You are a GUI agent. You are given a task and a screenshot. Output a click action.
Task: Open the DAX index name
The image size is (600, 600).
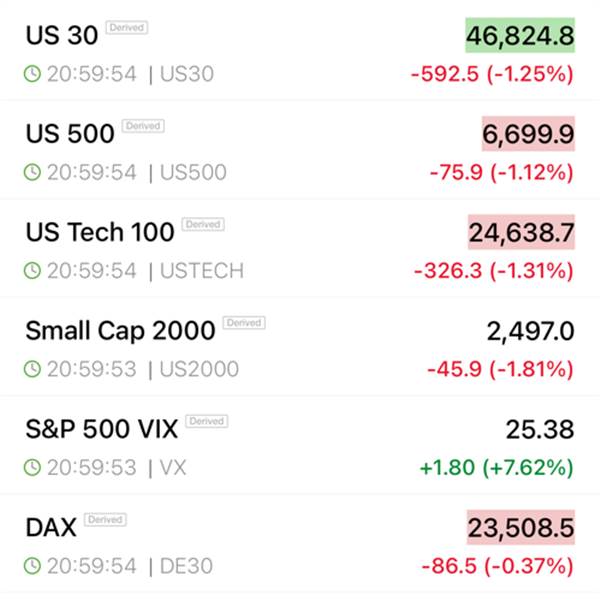[x=51, y=527]
